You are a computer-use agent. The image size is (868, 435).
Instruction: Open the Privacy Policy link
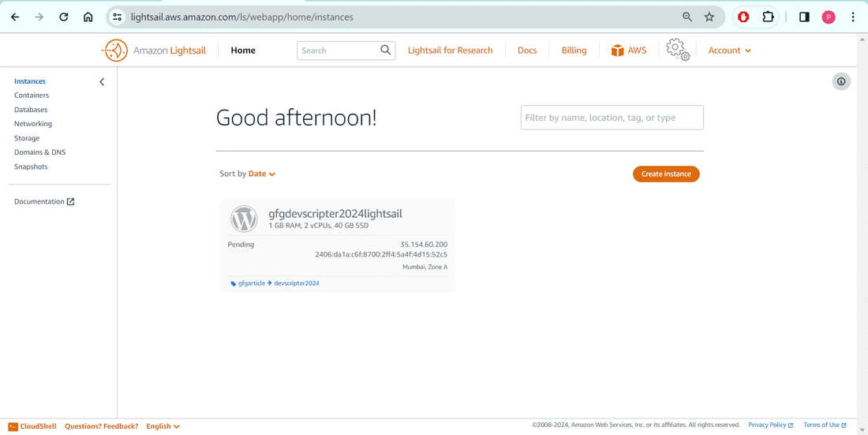click(771, 425)
